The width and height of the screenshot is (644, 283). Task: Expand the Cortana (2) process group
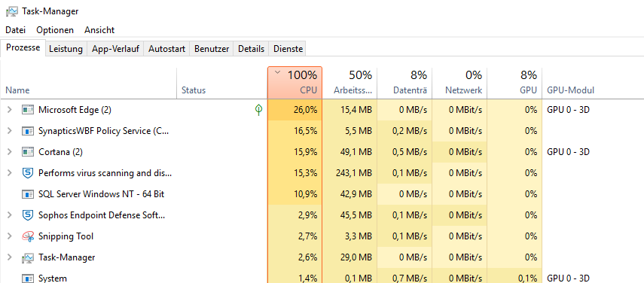(10, 152)
